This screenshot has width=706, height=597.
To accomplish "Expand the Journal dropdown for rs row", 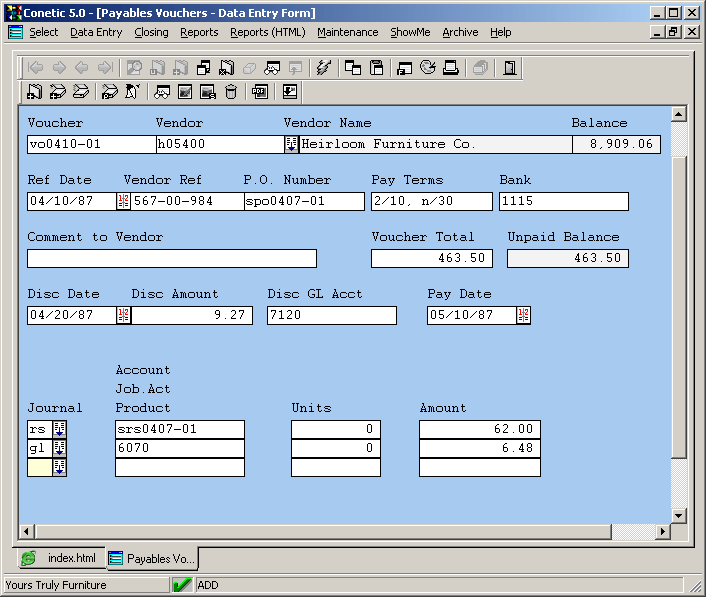I will pos(59,430).
